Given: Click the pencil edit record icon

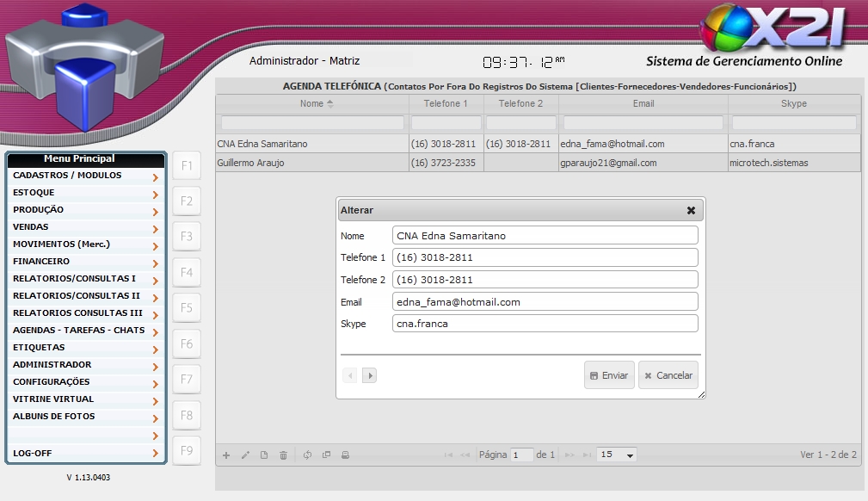Looking at the screenshot, I should [245, 455].
